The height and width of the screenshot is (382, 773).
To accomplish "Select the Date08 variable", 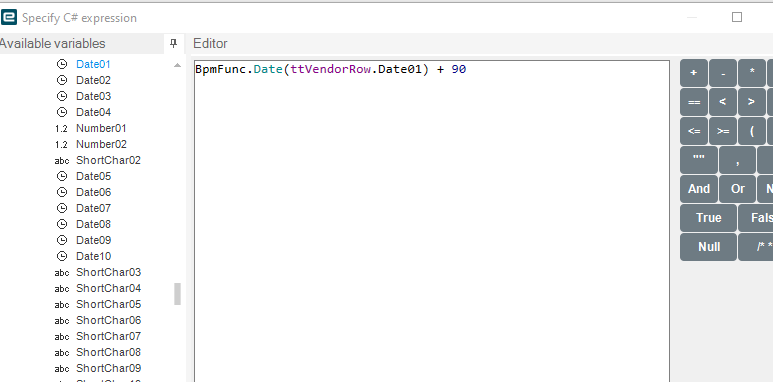I will click(93, 224).
